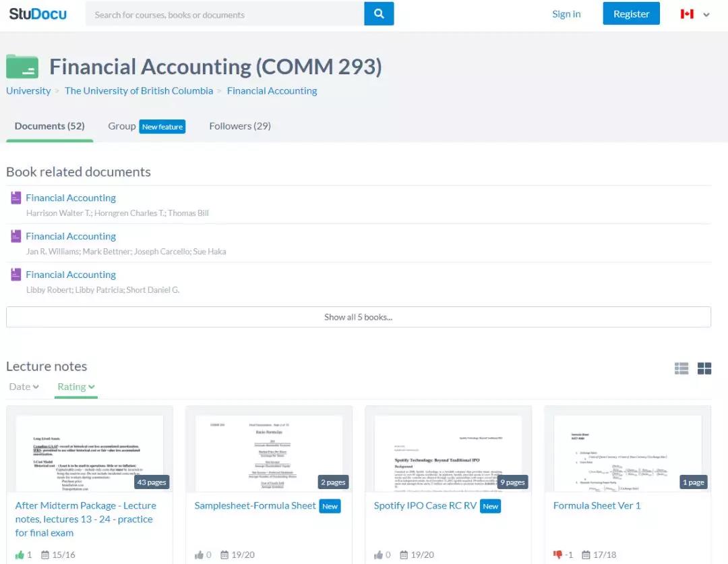Viewport: 728px width, 564px height.
Task: Click red thumbs-down on Formula Sheet Ver 1
Action: (557, 555)
